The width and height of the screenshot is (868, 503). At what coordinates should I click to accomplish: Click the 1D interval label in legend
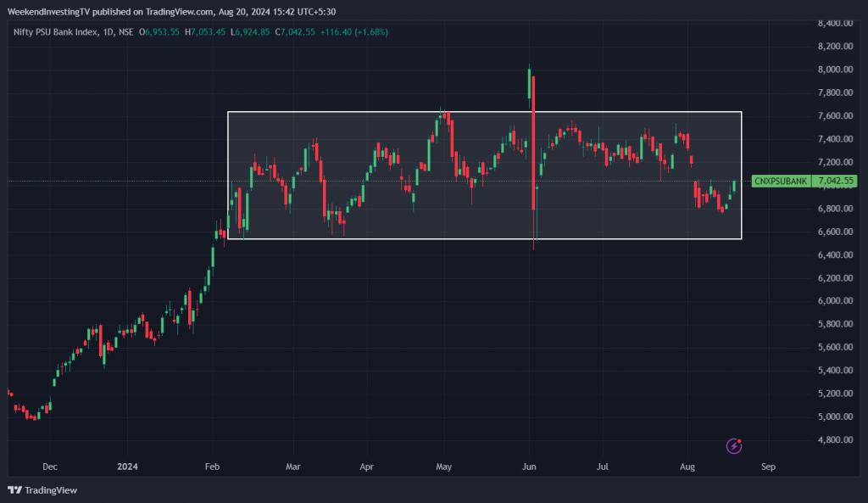pos(108,32)
